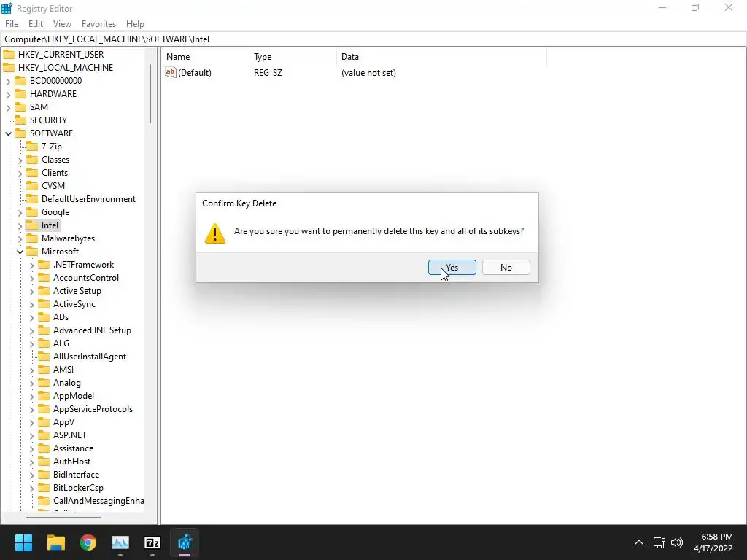The image size is (747, 560).
Task: Expand the .NETFramework key
Action: coord(31,265)
